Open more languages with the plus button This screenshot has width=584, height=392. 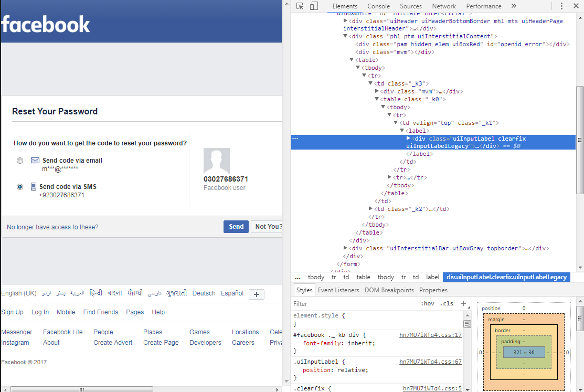pos(256,294)
